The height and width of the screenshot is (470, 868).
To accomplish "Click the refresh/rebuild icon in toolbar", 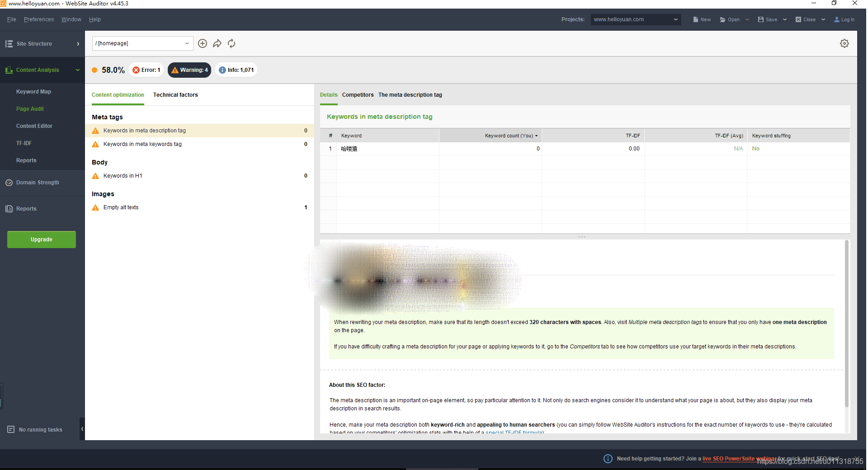I will point(231,43).
